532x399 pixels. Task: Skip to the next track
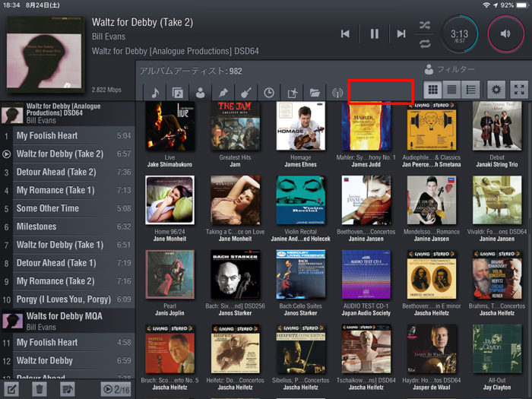point(401,33)
